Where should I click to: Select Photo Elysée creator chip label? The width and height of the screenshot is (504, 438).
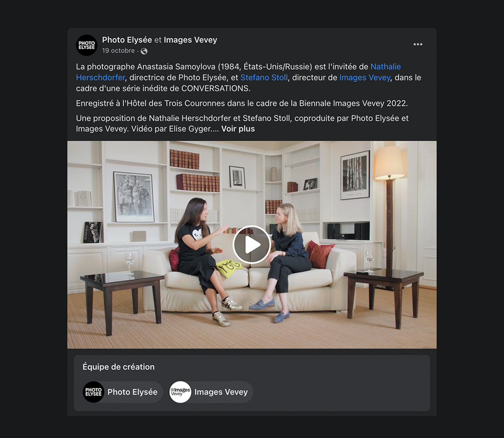(x=133, y=392)
